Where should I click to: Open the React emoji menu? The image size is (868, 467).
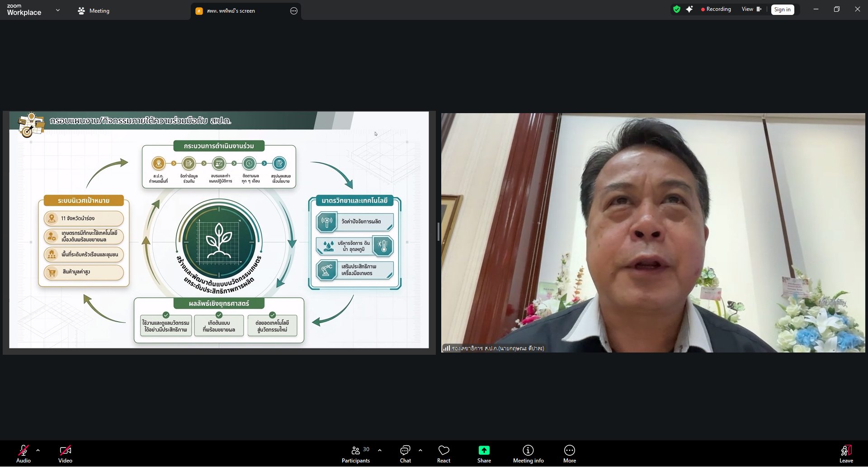click(x=443, y=453)
